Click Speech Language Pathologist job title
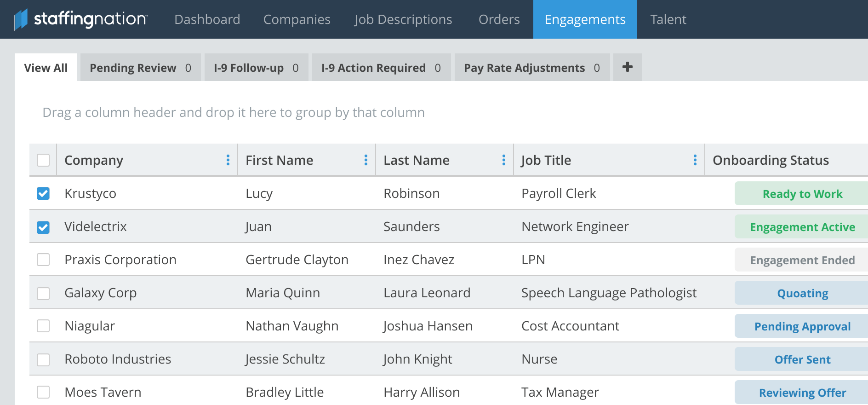This screenshot has height=405, width=868. 609,293
